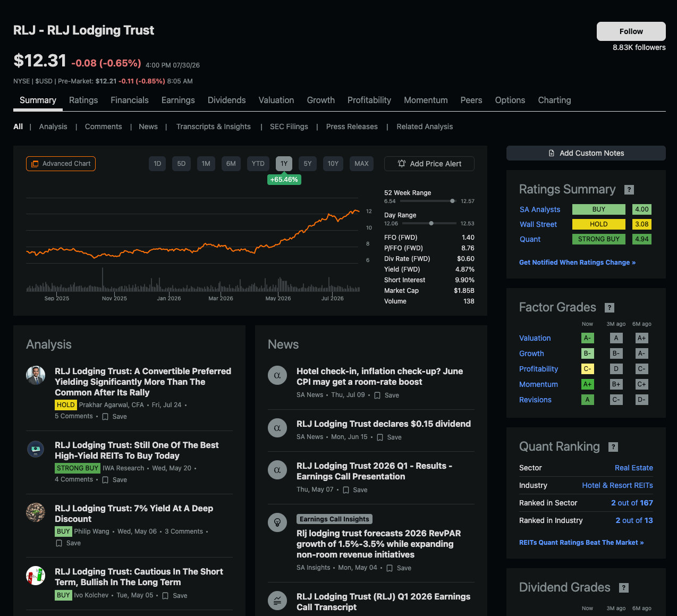Open the RLJ declares $0.15 dividend headline
Viewport: 677px width, 616px height.
click(384, 424)
